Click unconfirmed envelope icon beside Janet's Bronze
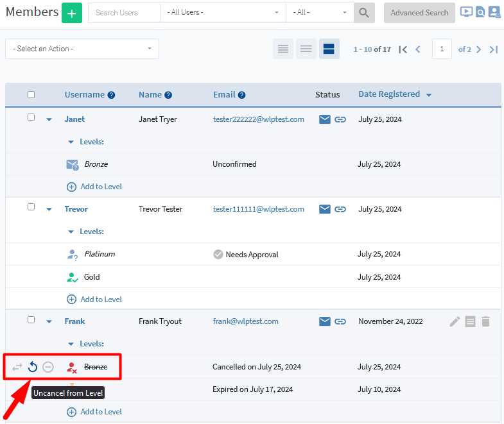This screenshot has width=504, height=424. coord(73,165)
